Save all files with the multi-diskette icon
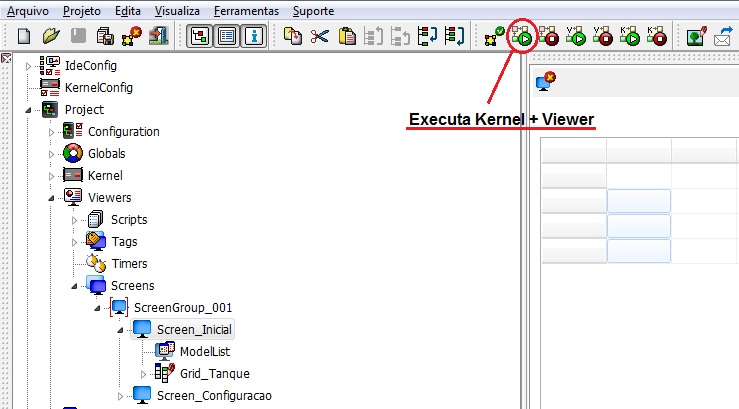The height and width of the screenshot is (409, 739). click(x=105, y=36)
